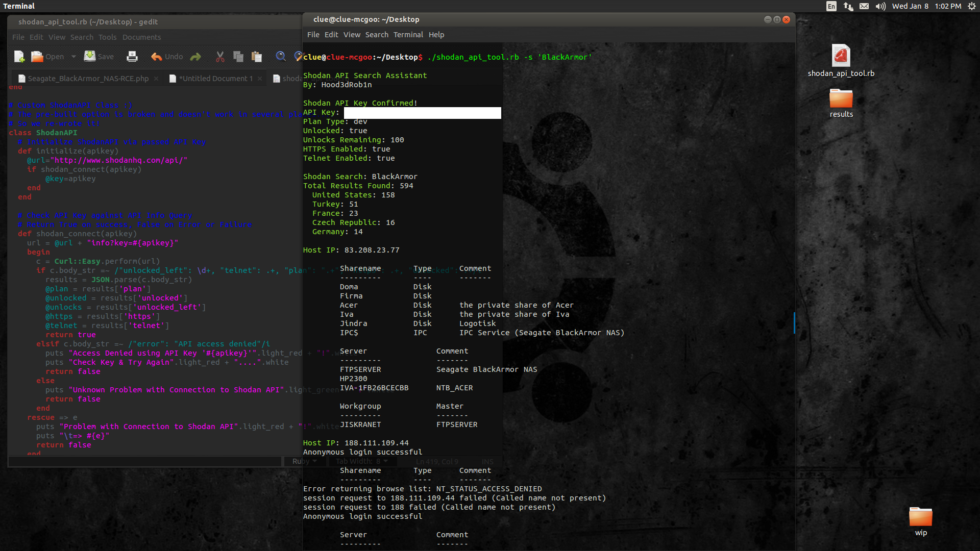
Task: Create a new document in gedit
Action: click(19, 57)
